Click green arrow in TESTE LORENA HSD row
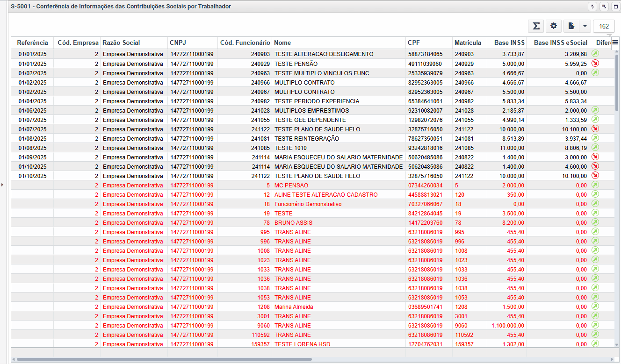 coord(595,343)
